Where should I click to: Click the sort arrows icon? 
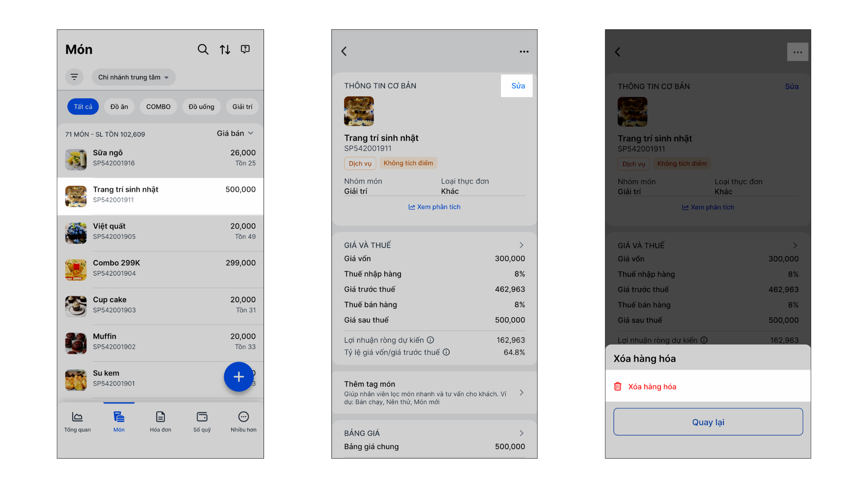point(225,49)
